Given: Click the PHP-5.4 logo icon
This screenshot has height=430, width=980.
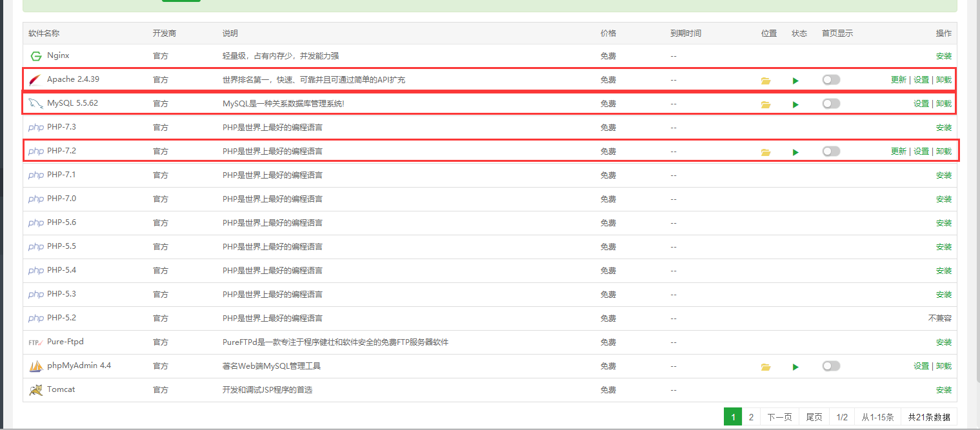Looking at the screenshot, I should 36,271.
